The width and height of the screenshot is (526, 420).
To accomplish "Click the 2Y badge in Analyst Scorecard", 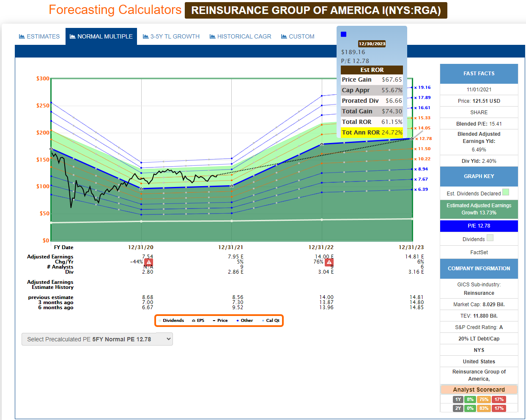I will click(x=458, y=408).
